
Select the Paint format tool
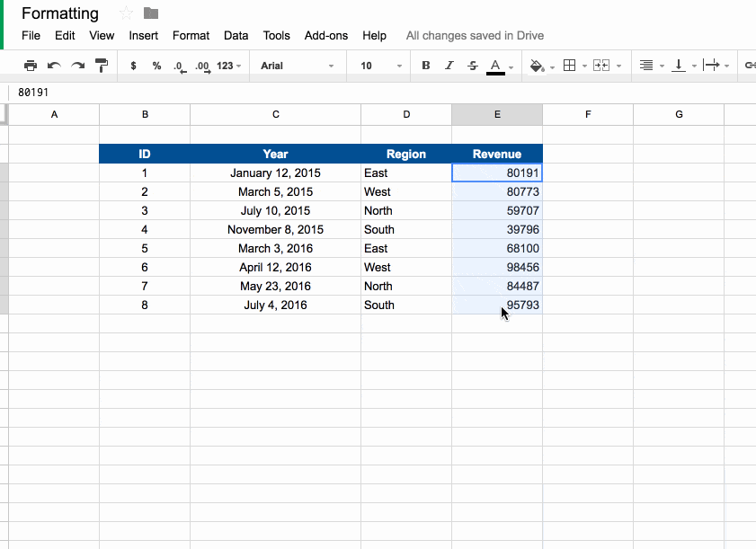[102, 66]
